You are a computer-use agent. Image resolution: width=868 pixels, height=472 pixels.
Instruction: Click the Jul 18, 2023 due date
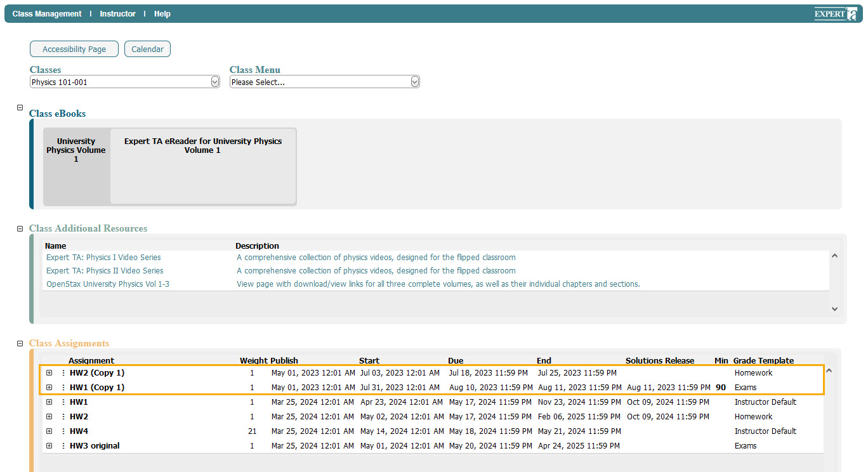point(489,373)
